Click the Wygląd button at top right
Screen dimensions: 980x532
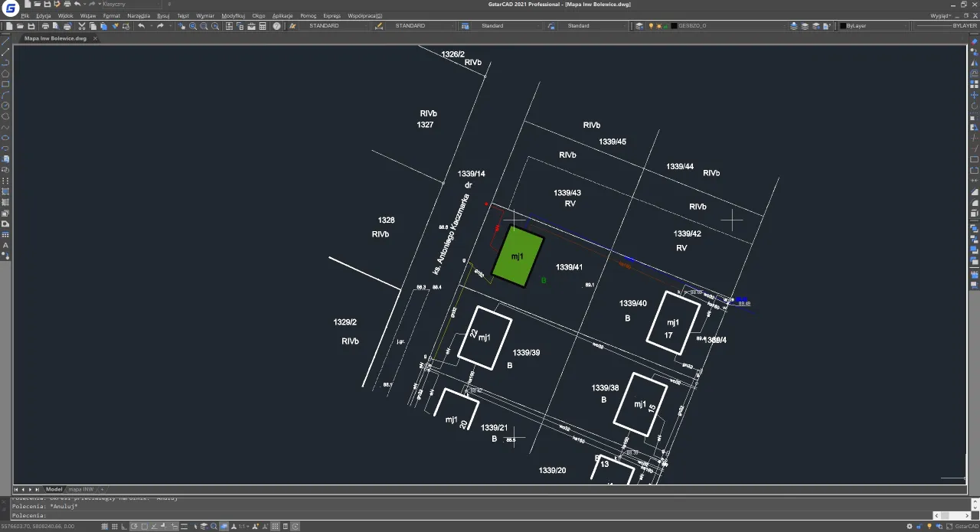tap(940, 15)
